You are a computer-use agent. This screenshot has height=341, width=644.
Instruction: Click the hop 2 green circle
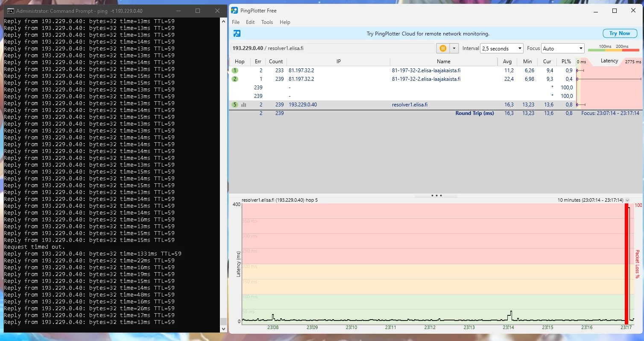click(x=234, y=79)
